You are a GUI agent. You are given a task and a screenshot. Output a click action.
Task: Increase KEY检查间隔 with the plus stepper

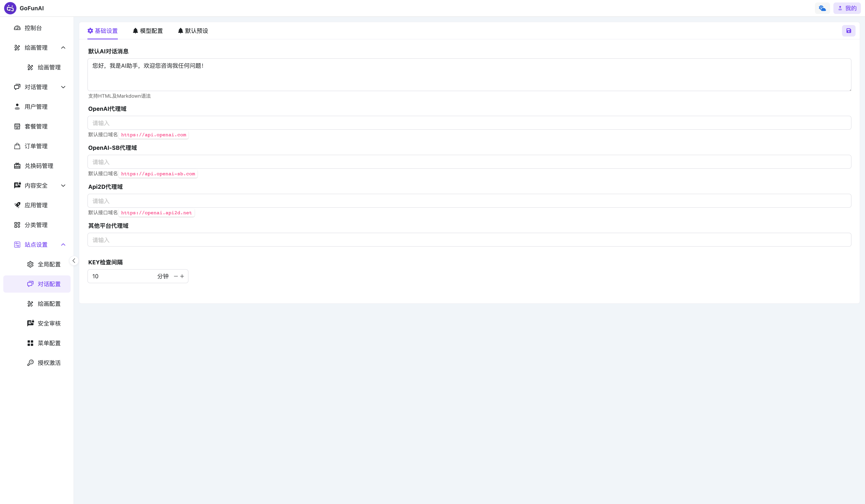[182, 276]
